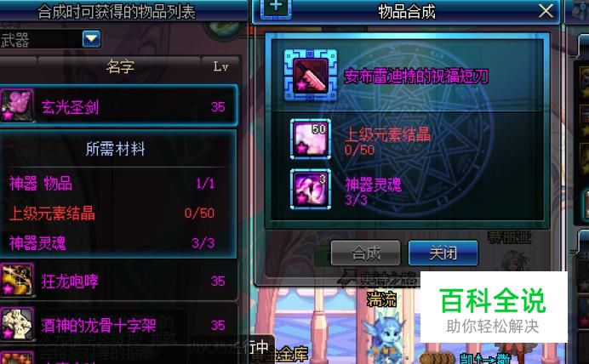Click the plus icon beside 物品合成 title

[x=276, y=8]
